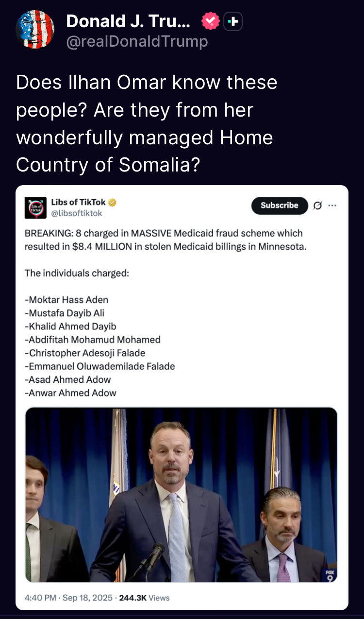Open the three-dot more options menu
This screenshot has width=364, height=619.
[x=332, y=205]
